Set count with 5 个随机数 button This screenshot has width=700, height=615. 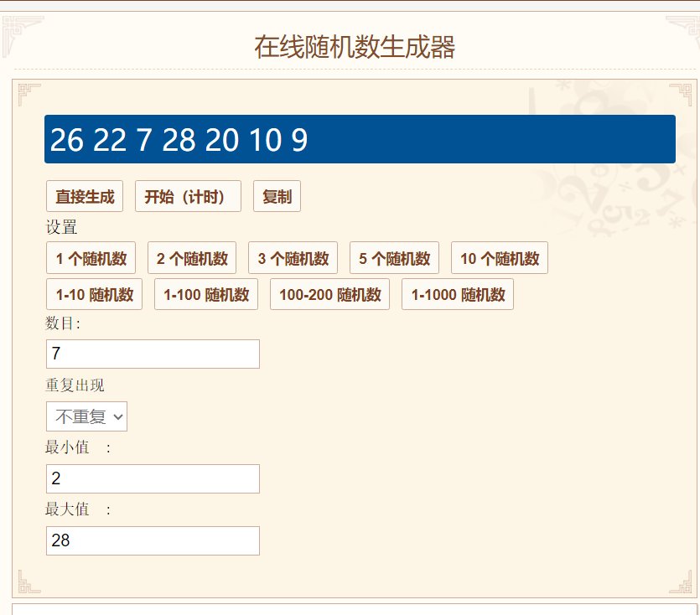(x=394, y=258)
